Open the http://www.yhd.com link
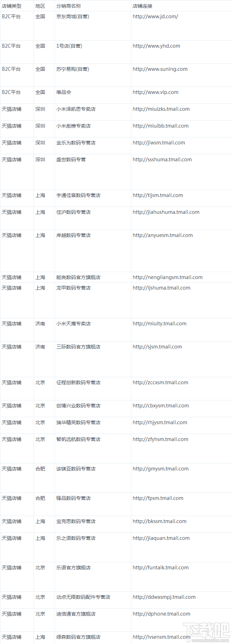Image resolution: width=232 pixels, height=644 pixels. (156, 46)
